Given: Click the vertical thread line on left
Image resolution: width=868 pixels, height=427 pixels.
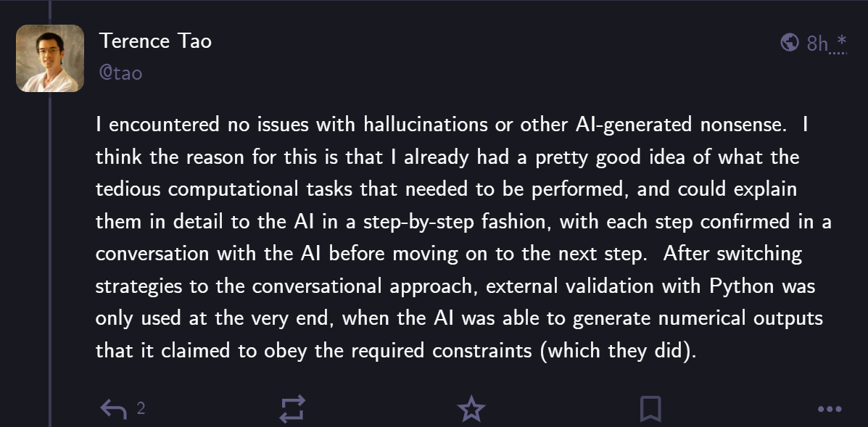Looking at the screenshot, I should 50,217.
